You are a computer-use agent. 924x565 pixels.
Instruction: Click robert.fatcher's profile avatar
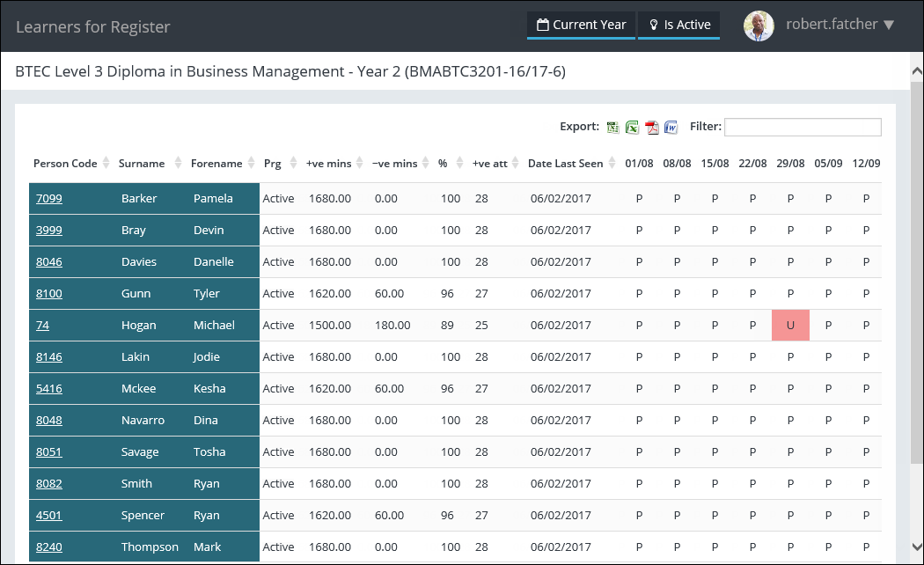click(759, 26)
